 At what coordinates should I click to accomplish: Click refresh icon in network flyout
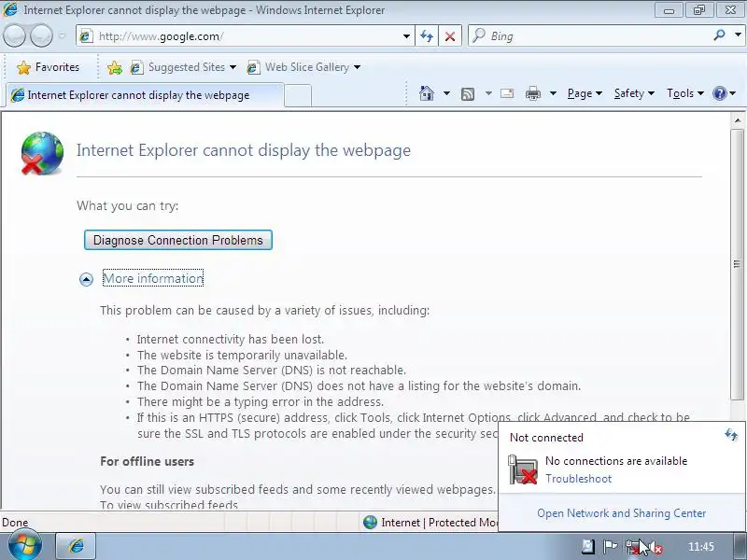731,434
